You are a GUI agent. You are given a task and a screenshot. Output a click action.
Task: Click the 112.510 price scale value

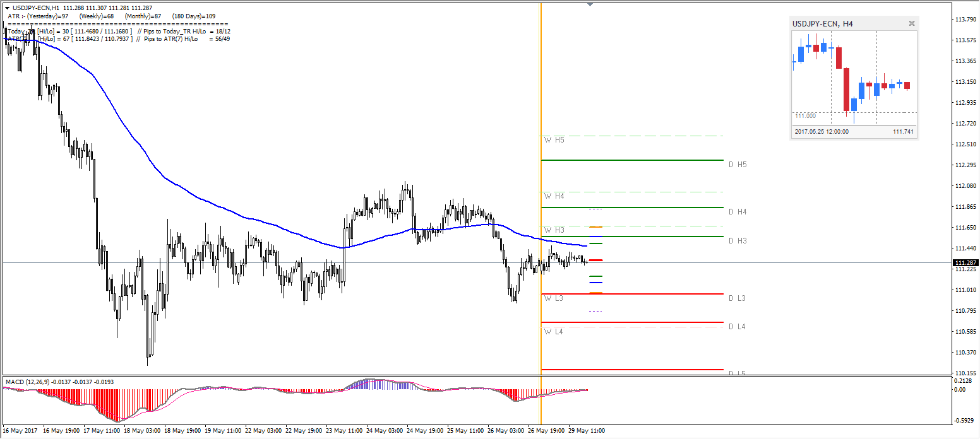(966, 144)
